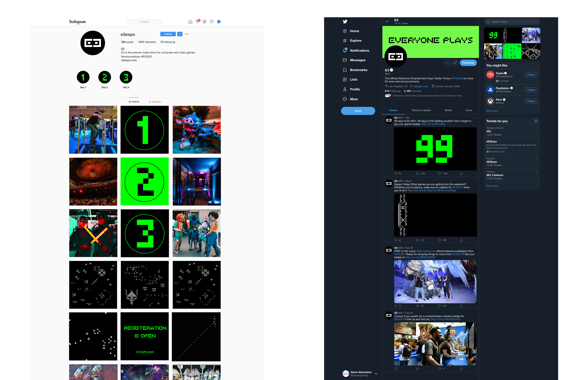Open Instagram explore compass icon

tap(205, 22)
